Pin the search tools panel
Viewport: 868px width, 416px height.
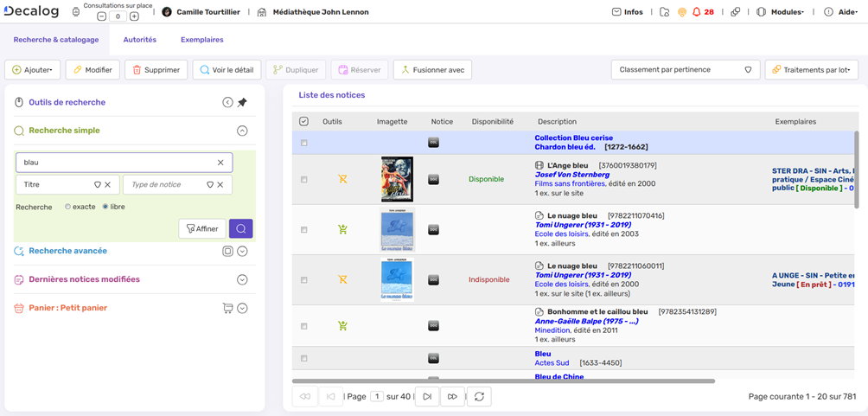click(x=243, y=102)
